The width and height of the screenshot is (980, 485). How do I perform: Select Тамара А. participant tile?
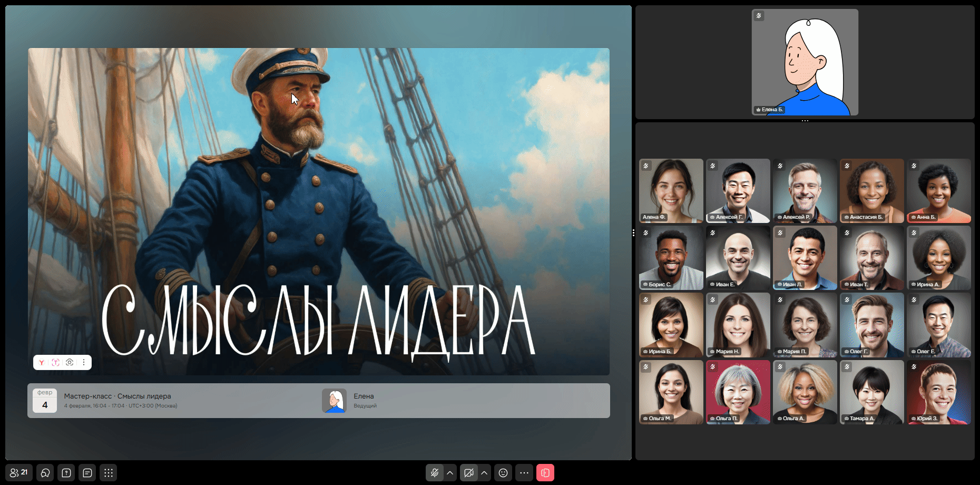point(872,392)
